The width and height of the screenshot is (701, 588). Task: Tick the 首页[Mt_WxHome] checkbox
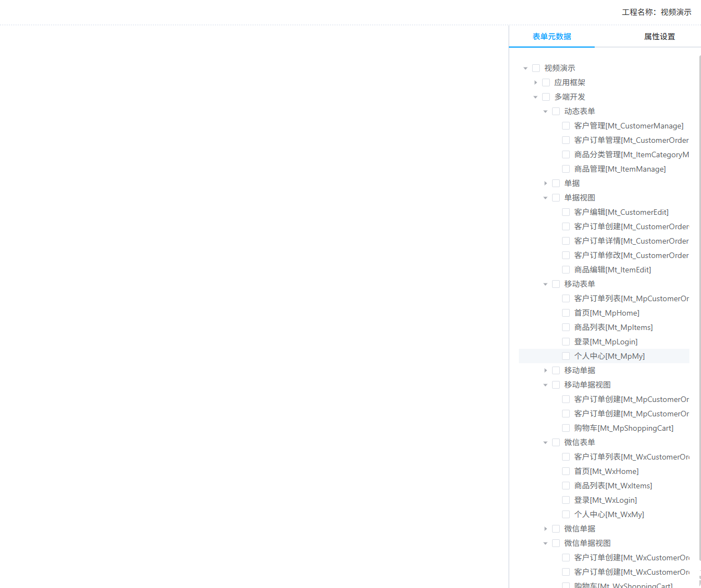(566, 471)
